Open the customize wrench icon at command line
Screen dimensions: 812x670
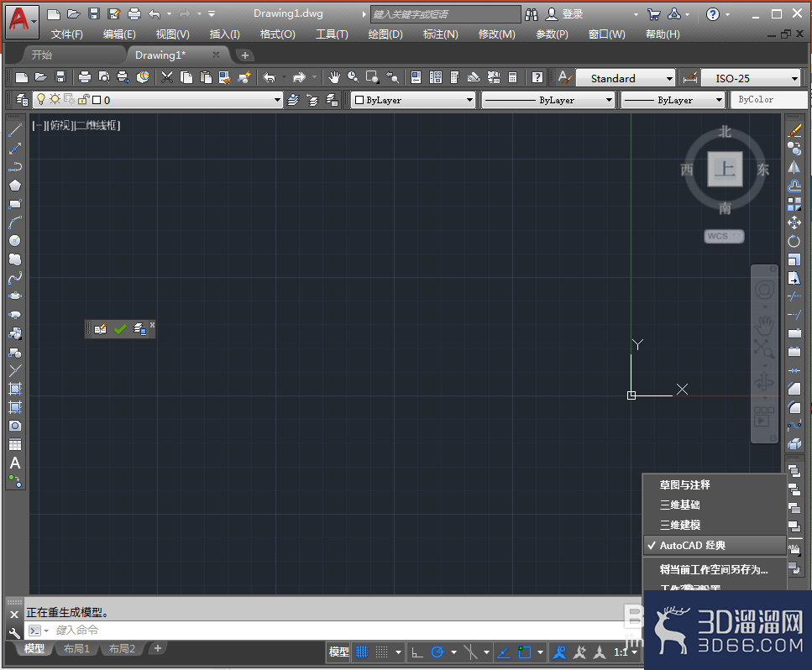(x=14, y=632)
